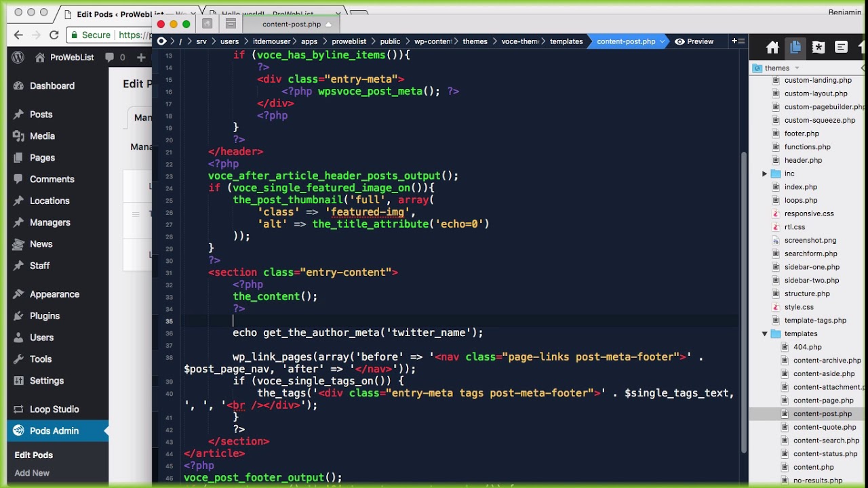
Task: Select the Files panel icon in sidebar
Action: coord(795,47)
